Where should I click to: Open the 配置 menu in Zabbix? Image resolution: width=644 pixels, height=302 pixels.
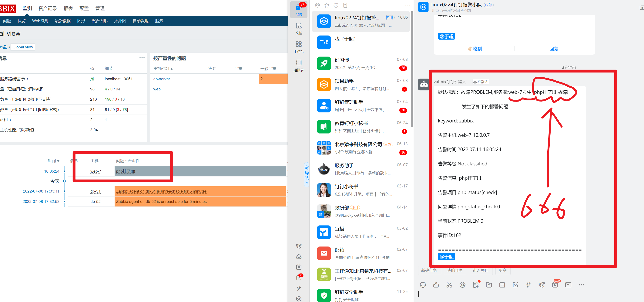click(84, 8)
